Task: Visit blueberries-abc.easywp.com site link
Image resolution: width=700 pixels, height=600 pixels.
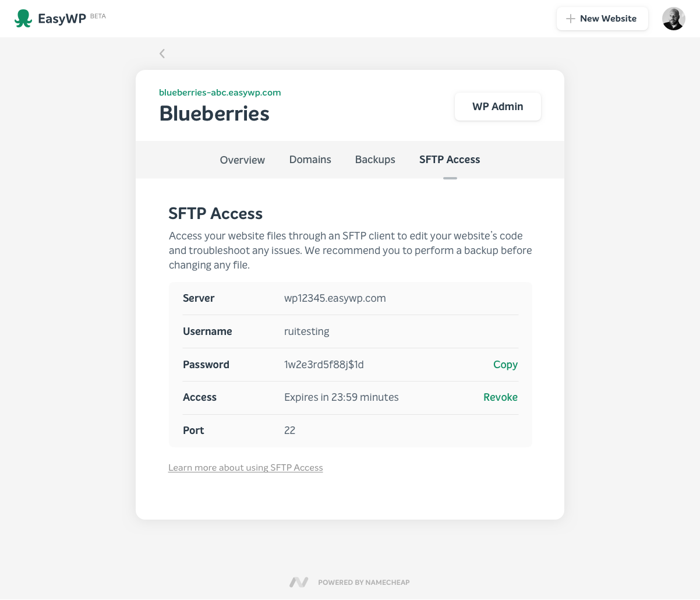Action: coord(220,92)
